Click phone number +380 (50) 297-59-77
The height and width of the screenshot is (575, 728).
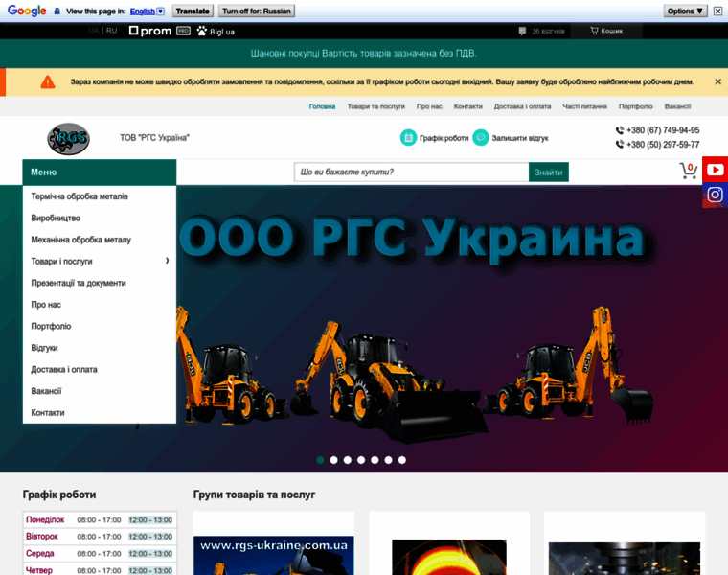point(663,145)
